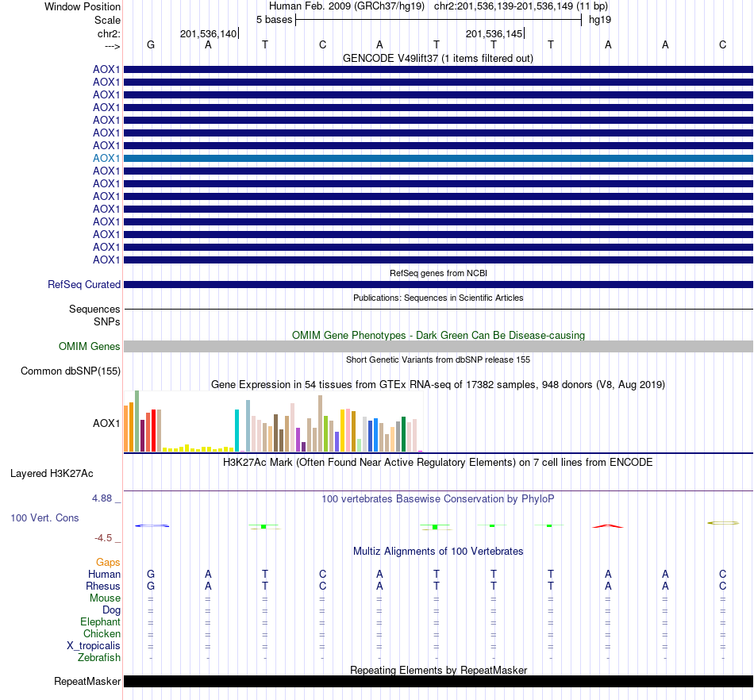Click the '5 bases' scale label
The image size is (754, 700).
coord(274,20)
